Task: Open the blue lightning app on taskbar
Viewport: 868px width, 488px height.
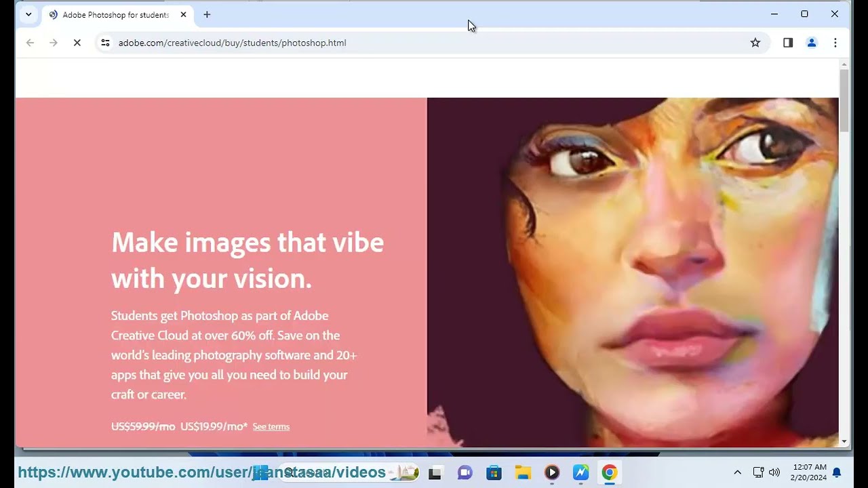Action: tap(581, 473)
